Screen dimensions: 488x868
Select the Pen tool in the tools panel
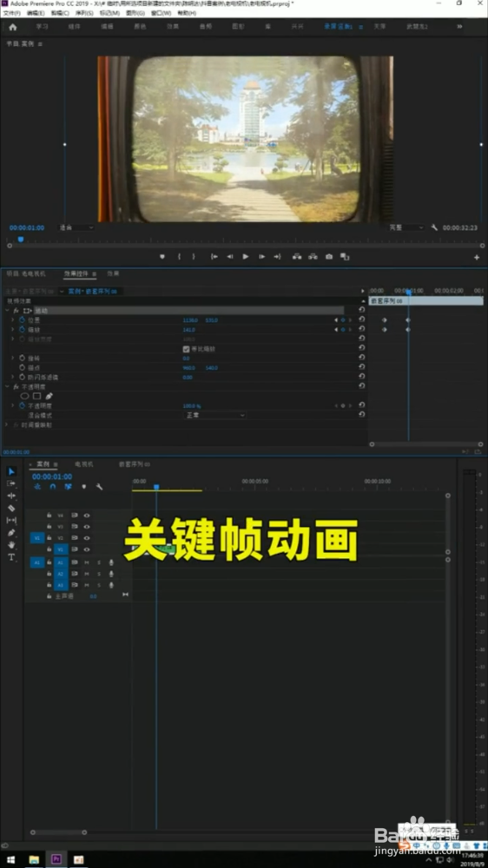pos(11,533)
